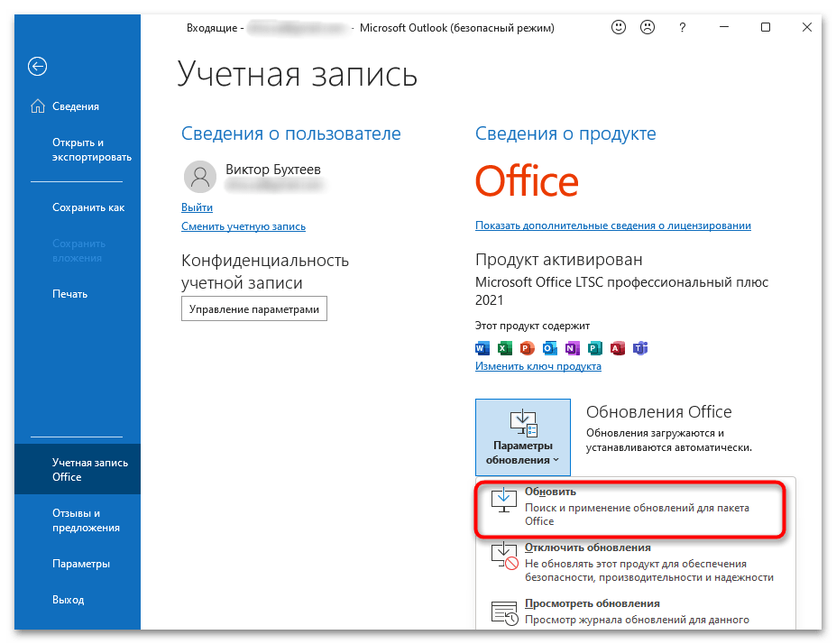Click the Выйти link
The height and width of the screenshot is (644, 836).
click(197, 207)
